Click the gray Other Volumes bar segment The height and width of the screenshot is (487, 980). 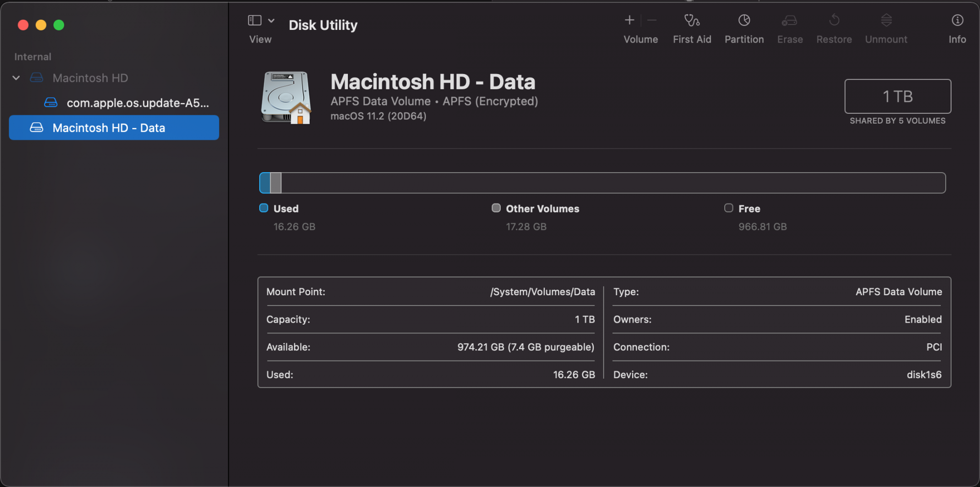[x=276, y=183]
